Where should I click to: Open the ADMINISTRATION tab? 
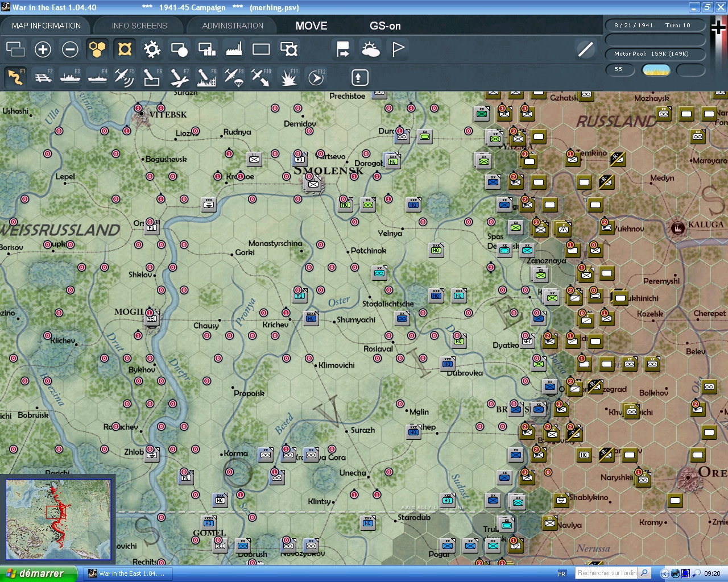(x=233, y=26)
